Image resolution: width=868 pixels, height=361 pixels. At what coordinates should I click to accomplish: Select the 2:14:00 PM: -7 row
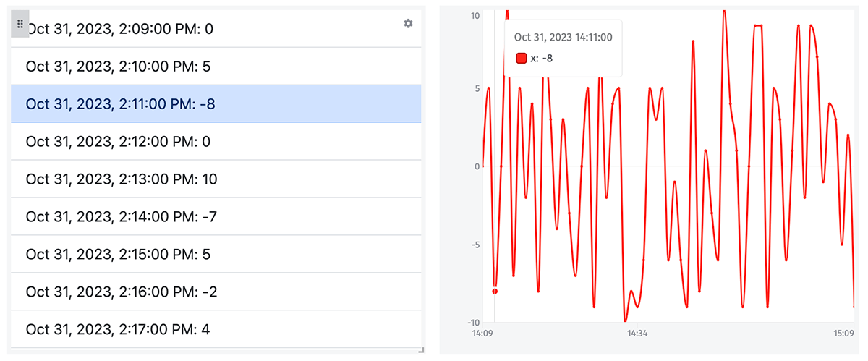[x=216, y=217]
